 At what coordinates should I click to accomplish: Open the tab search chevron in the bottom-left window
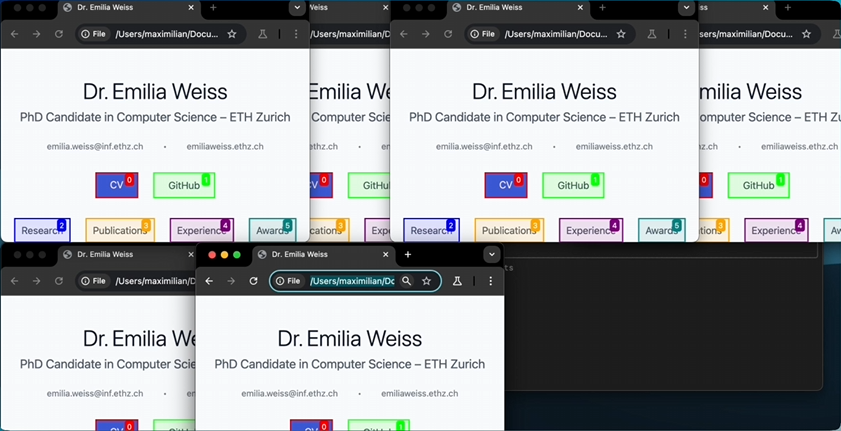[296, 255]
